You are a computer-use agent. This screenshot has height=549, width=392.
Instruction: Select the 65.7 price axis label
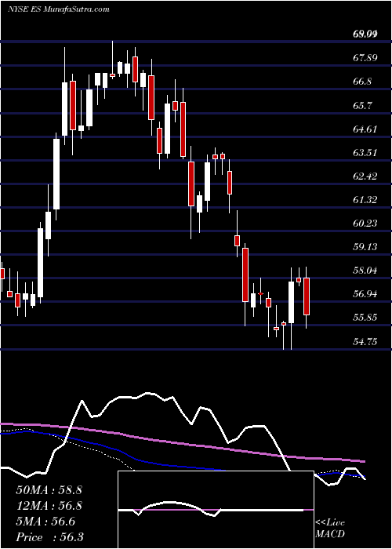point(363,105)
